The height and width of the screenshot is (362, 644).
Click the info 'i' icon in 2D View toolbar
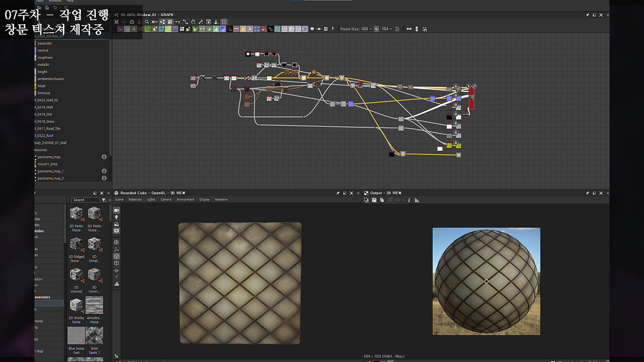409,200
